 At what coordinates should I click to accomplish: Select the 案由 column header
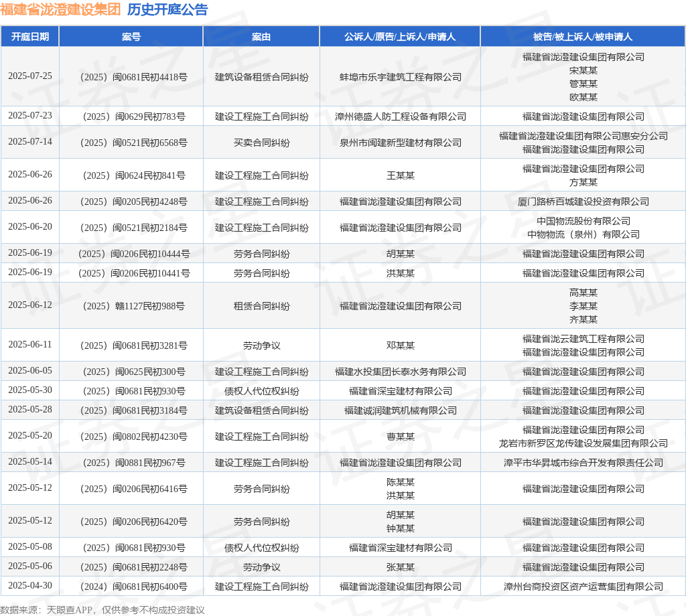tap(261, 37)
